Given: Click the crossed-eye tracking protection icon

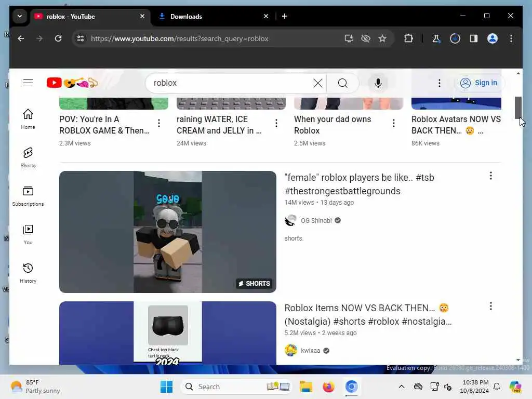Looking at the screenshot, I should pos(366,38).
